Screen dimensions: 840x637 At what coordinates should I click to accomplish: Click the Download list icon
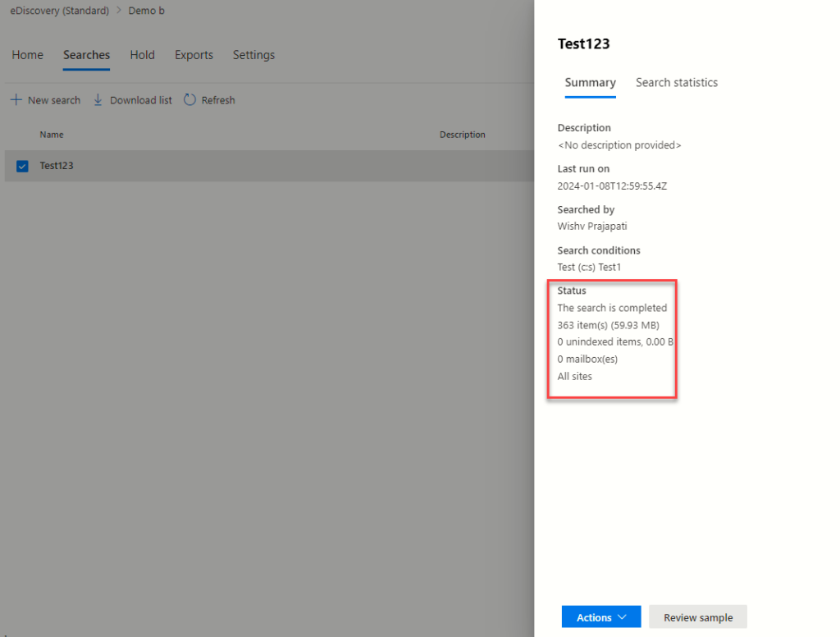pos(98,99)
